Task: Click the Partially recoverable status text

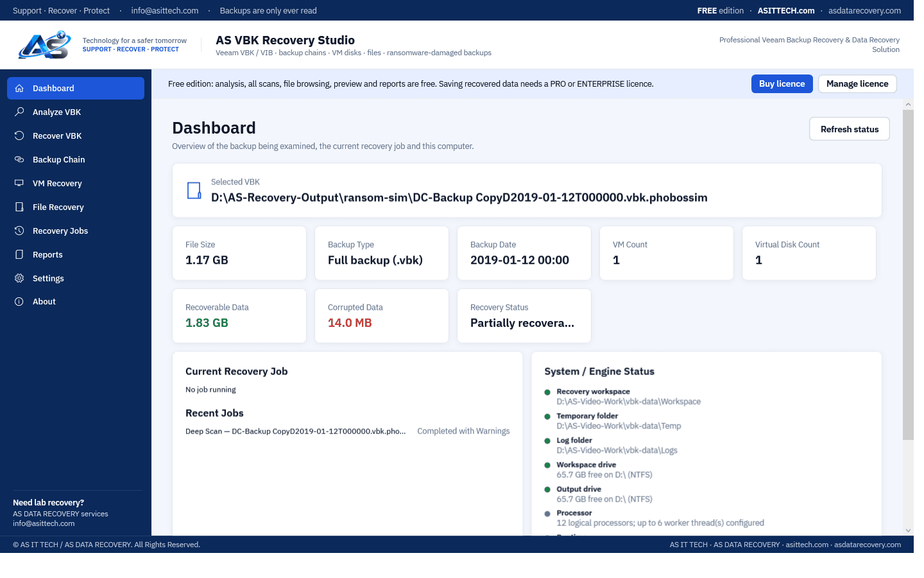Action: [x=522, y=323]
